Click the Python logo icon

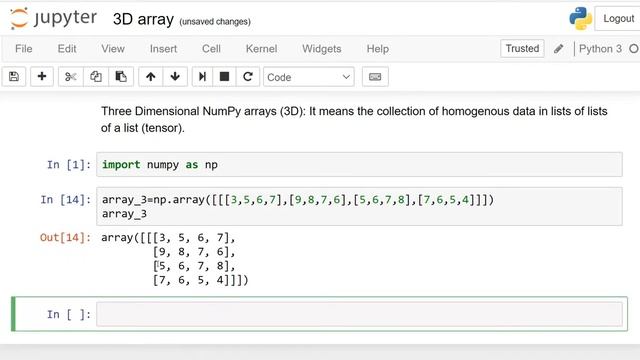pyautogui.click(x=580, y=18)
